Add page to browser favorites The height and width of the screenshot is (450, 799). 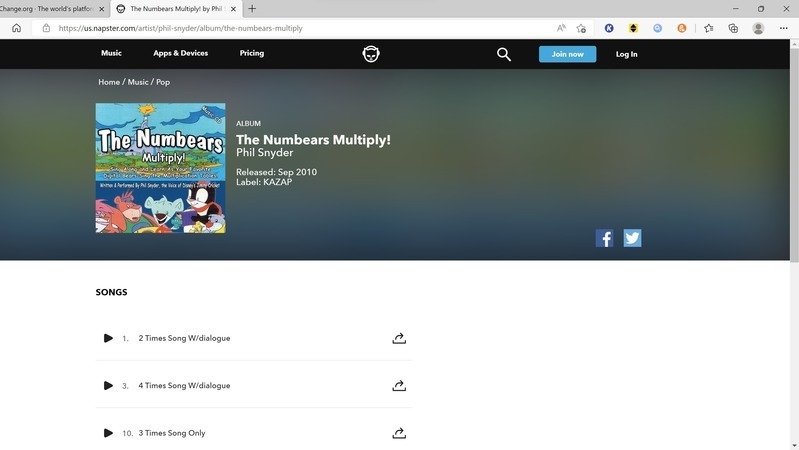[x=581, y=28]
